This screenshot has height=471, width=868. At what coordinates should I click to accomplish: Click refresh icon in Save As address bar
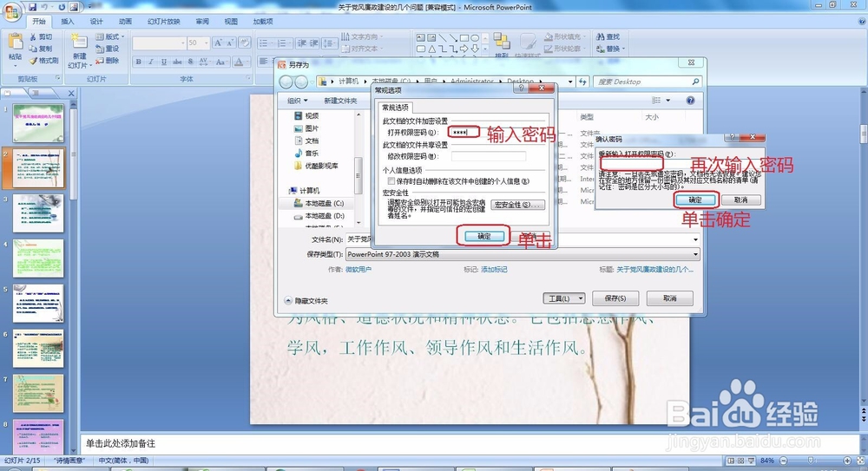click(582, 82)
